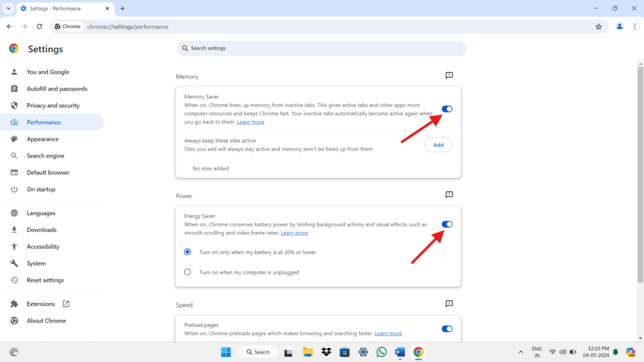Click the forward navigation arrow
Viewport: 644px width, 362px height.
25,26
